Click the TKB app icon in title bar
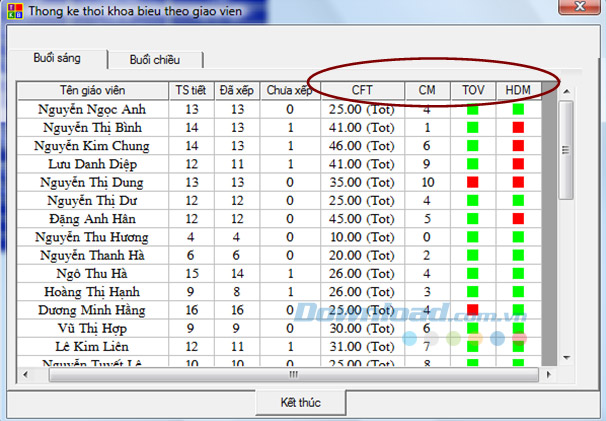 (15, 11)
